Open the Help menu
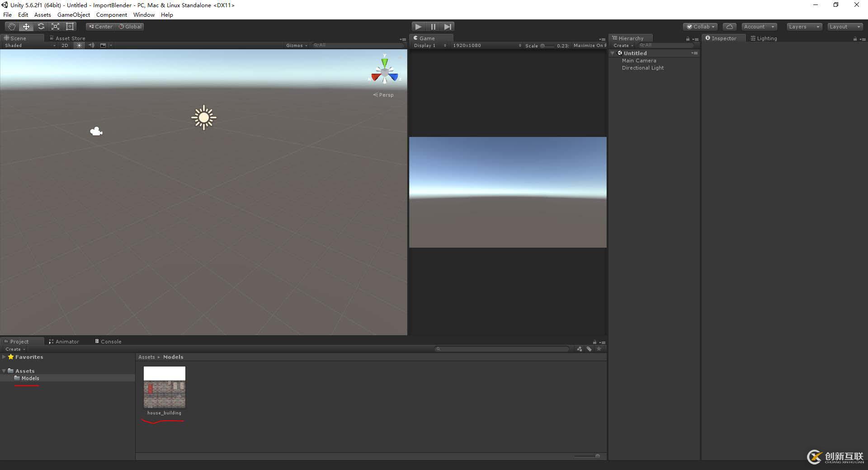Viewport: 868px width, 470px height. [167, 15]
